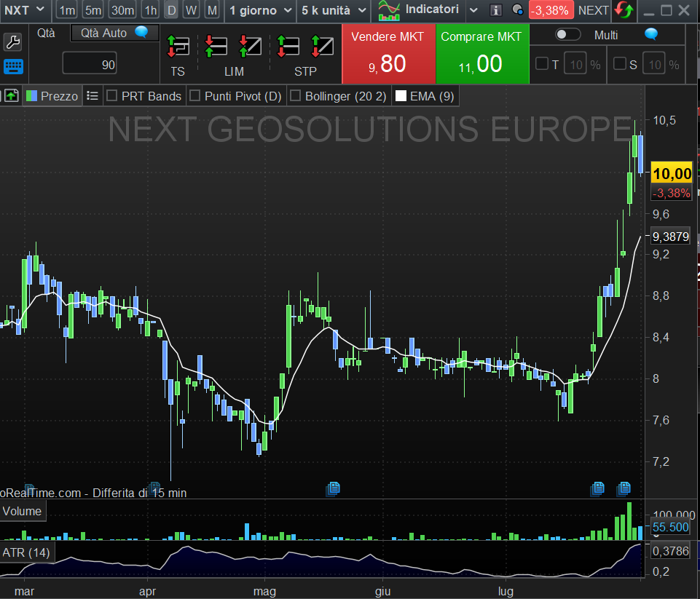Open the news document icon near May

pos(333,488)
